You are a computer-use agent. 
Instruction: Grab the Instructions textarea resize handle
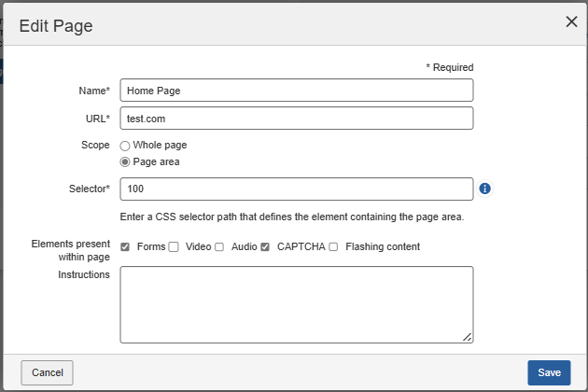[467, 337]
